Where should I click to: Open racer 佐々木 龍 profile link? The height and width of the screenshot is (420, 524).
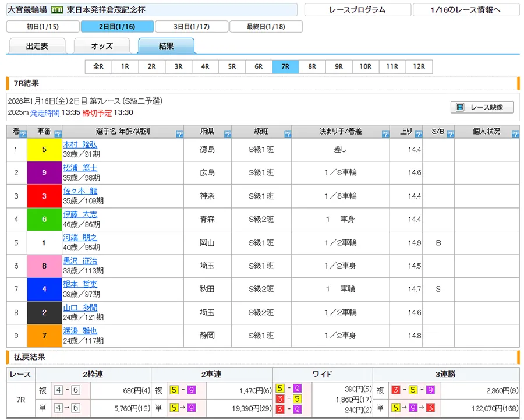click(x=80, y=191)
